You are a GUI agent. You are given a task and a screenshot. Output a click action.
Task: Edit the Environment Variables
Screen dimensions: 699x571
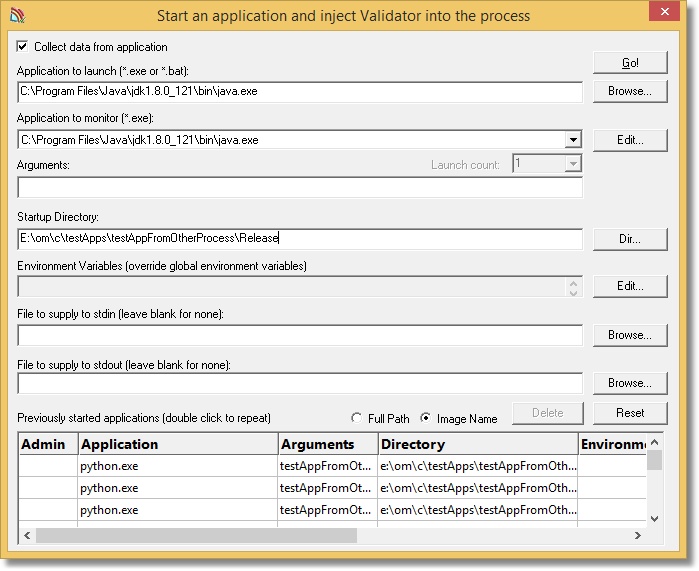630,286
